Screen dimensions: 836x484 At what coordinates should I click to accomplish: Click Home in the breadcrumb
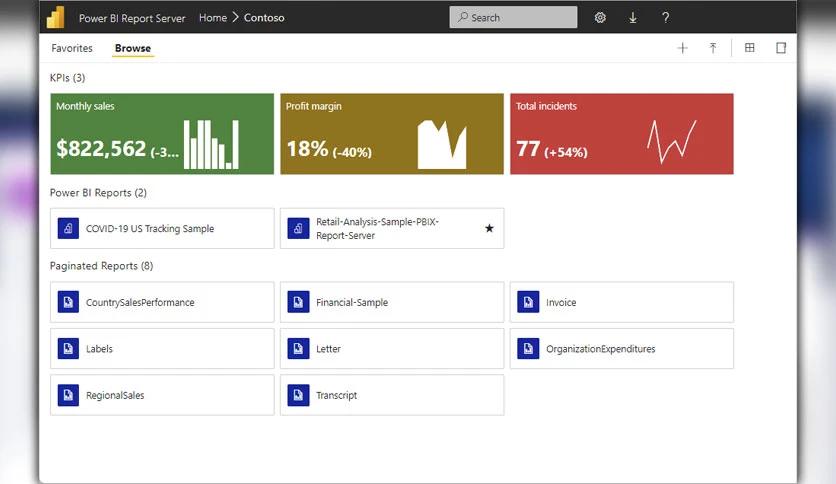coord(212,18)
